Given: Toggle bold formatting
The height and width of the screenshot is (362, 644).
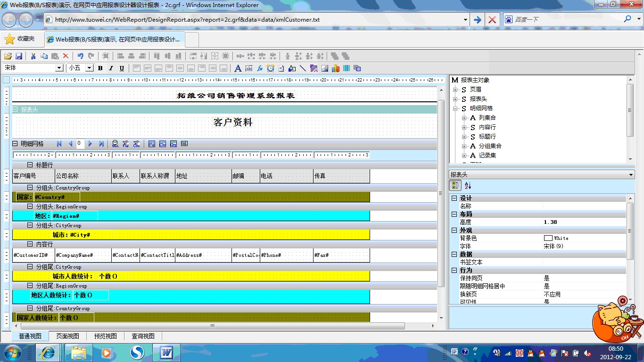Looking at the screenshot, I should coord(100,68).
